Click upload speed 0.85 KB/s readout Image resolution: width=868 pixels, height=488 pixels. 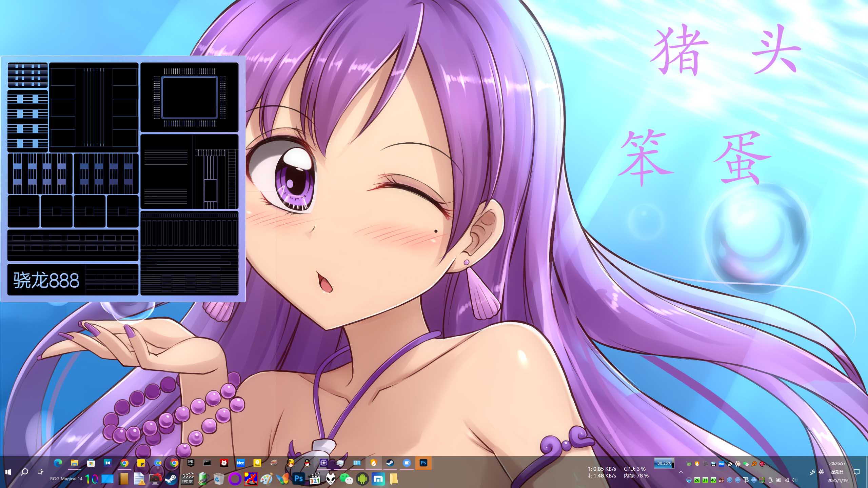602,469
